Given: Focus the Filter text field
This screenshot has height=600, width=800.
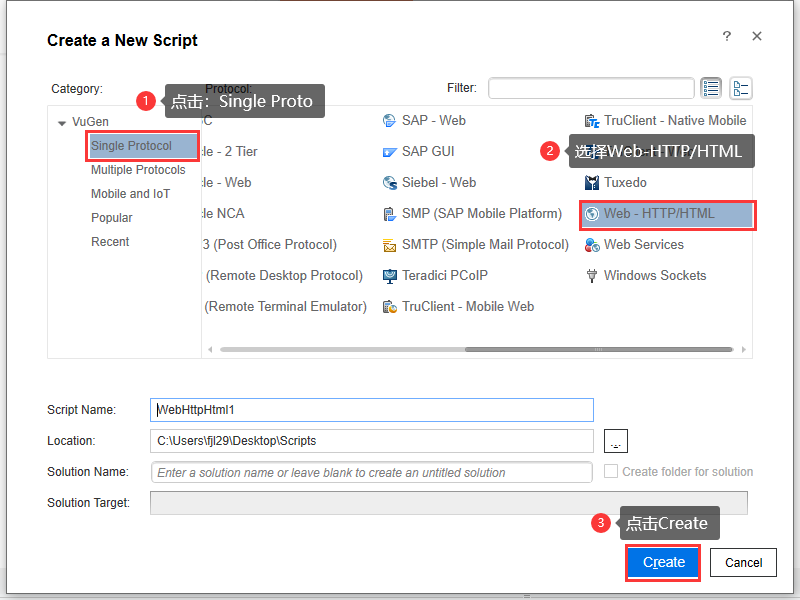Looking at the screenshot, I should click(x=591, y=88).
